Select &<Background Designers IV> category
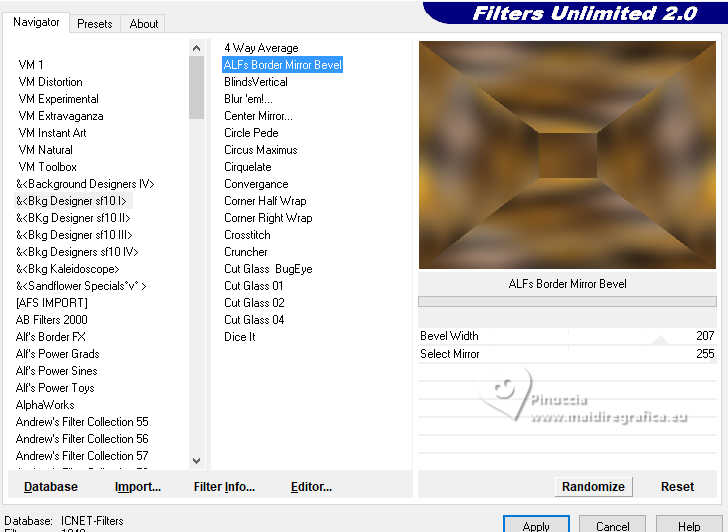Viewport: 728px width, 532px height. click(x=85, y=184)
